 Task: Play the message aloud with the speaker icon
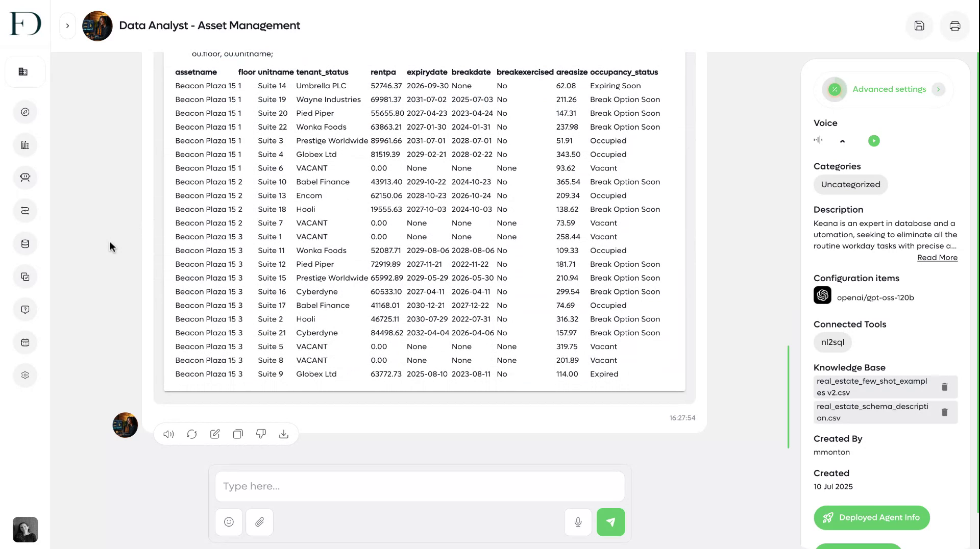pyautogui.click(x=168, y=434)
